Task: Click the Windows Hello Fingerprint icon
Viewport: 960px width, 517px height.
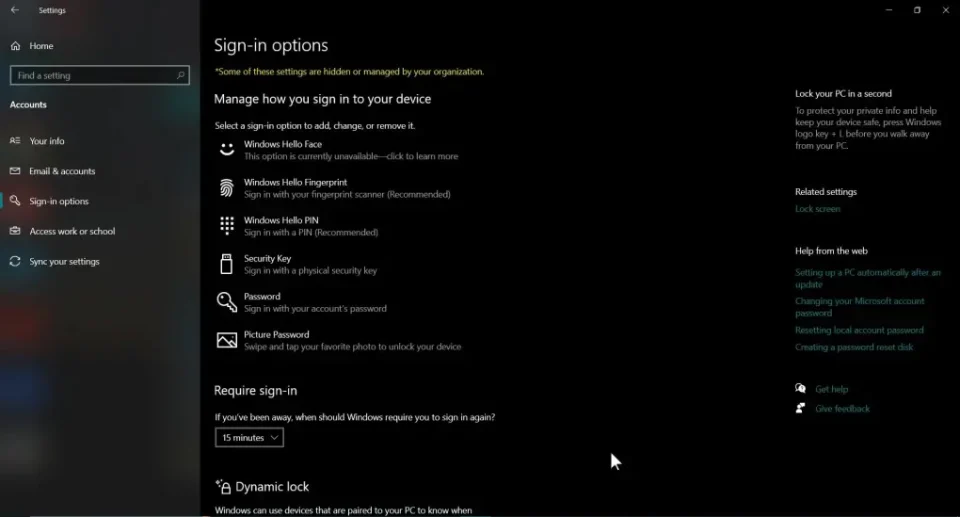Action: (227, 188)
